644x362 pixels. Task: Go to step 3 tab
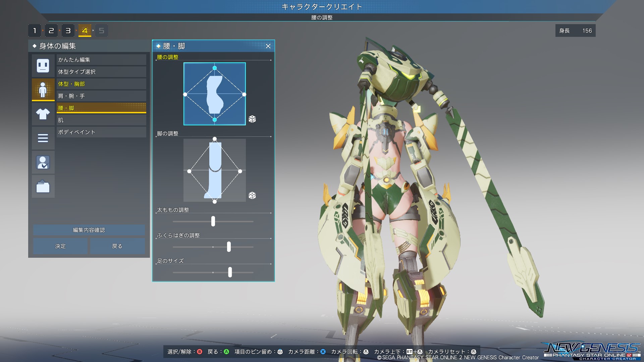point(68,31)
